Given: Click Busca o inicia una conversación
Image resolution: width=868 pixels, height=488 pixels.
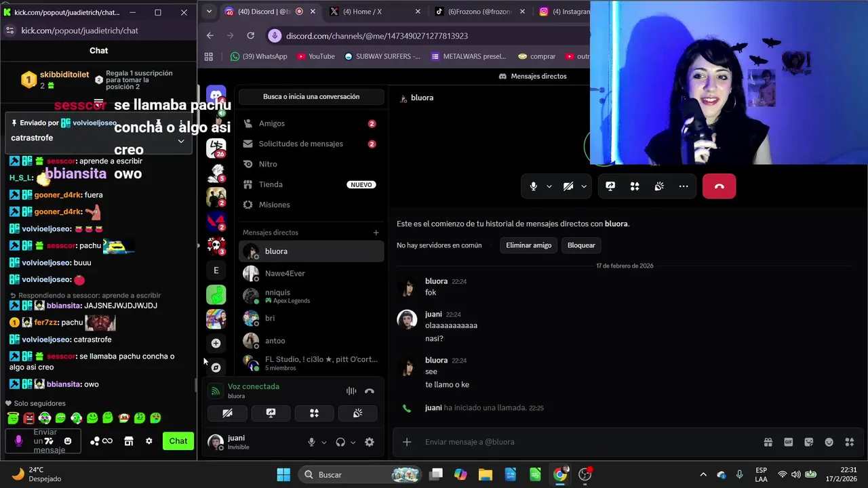Looking at the screenshot, I should tap(311, 97).
